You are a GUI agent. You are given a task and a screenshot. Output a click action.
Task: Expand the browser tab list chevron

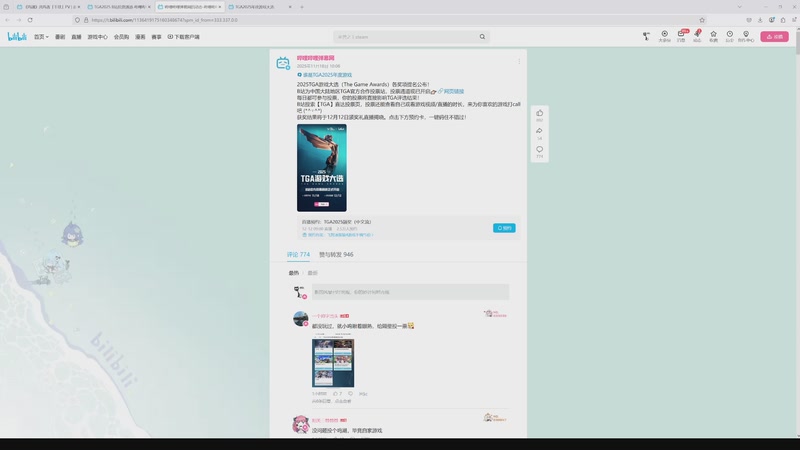click(x=739, y=7)
